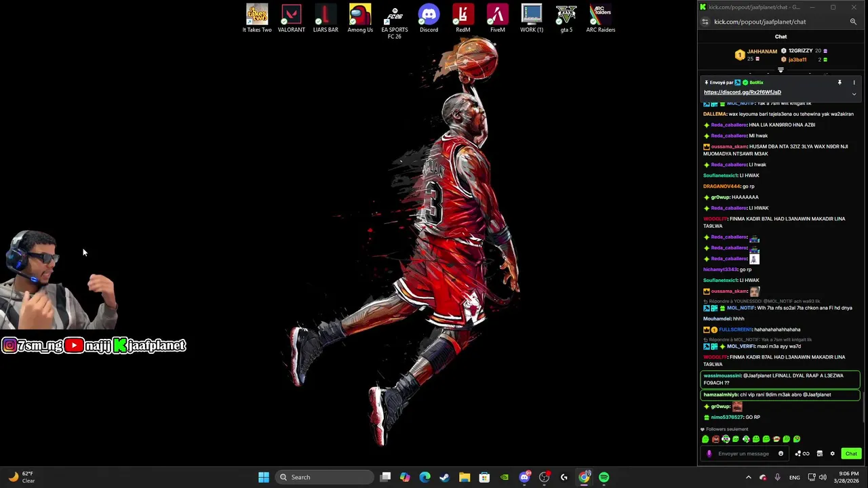Insert the red angry emote from quick emotes
The image size is (868, 488).
click(715, 439)
